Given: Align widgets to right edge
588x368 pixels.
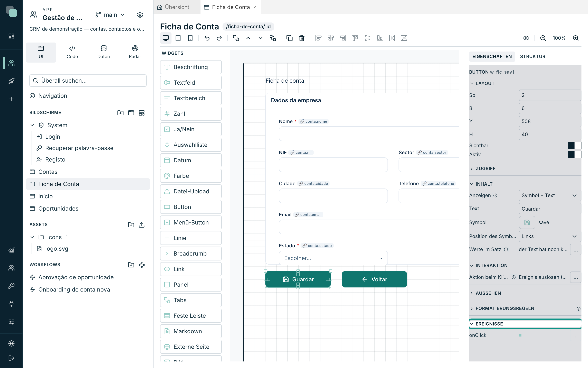Looking at the screenshot, I should 343,38.
